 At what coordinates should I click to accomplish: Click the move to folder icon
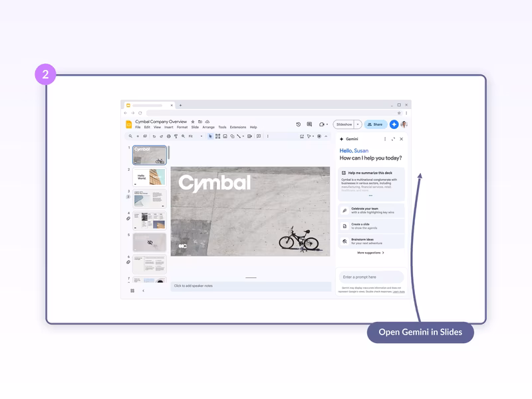click(200, 122)
